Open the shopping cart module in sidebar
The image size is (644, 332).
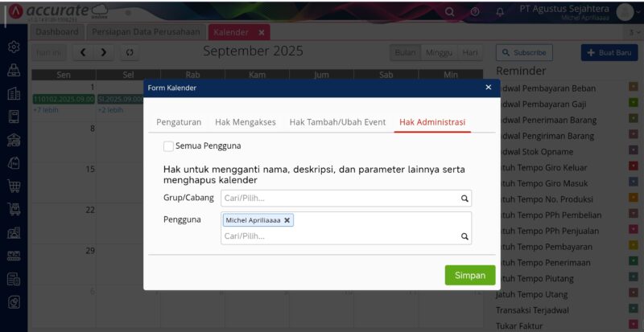[x=14, y=186]
